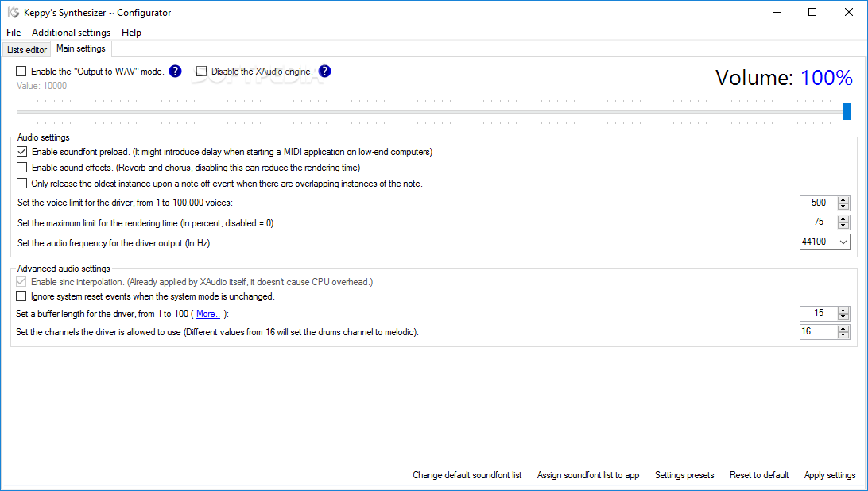
Task: Toggle Enable sinc interpolation checkbox
Action: coord(21,282)
